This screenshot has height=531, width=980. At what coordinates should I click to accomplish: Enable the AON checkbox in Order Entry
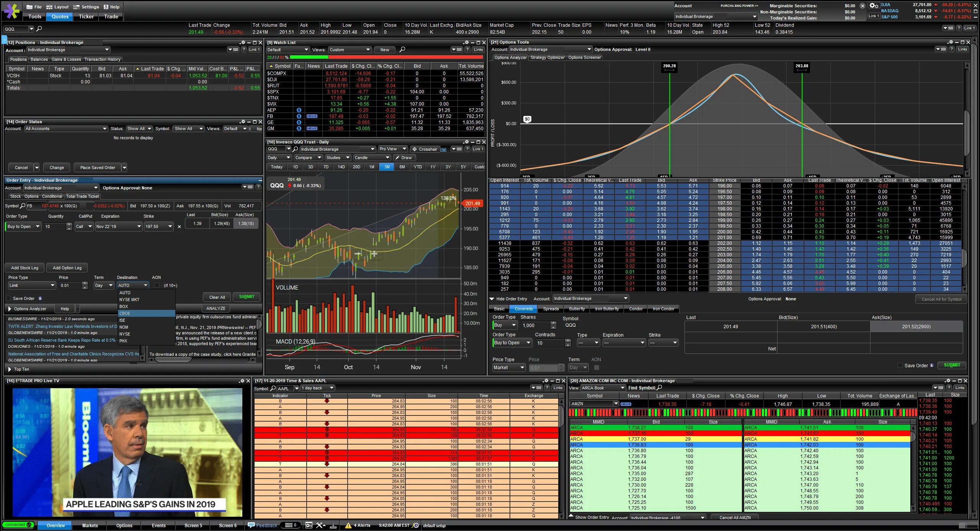(x=157, y=285)
